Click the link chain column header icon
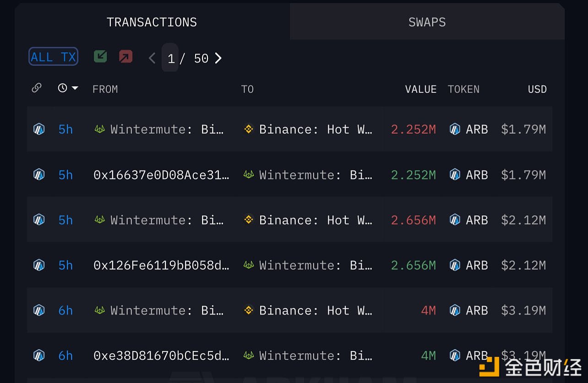This screenshot has height=383, width=588. [x=37, y=88]
